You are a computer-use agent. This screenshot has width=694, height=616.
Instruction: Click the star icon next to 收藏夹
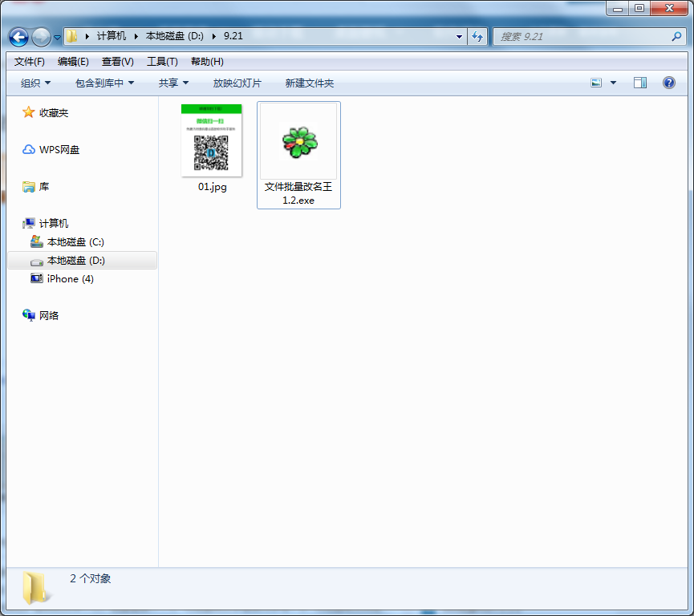click(x=28, y=112)
